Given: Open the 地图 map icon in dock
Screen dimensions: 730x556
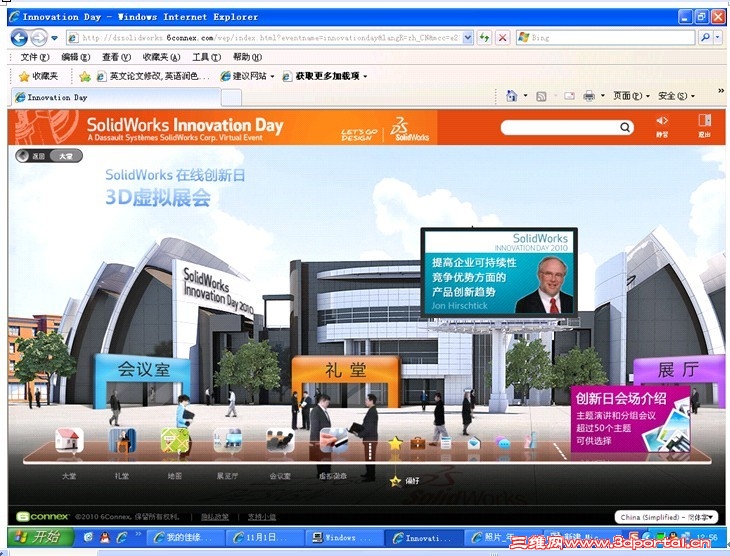Looking at the screenshot, I should (x=175, y=440).
